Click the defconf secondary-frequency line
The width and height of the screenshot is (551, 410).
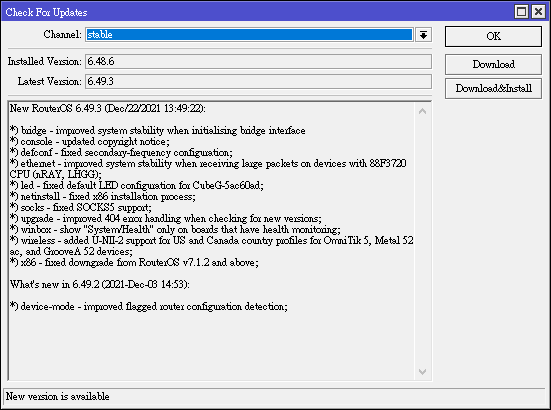pyautogui.click(x=121, y=152)
